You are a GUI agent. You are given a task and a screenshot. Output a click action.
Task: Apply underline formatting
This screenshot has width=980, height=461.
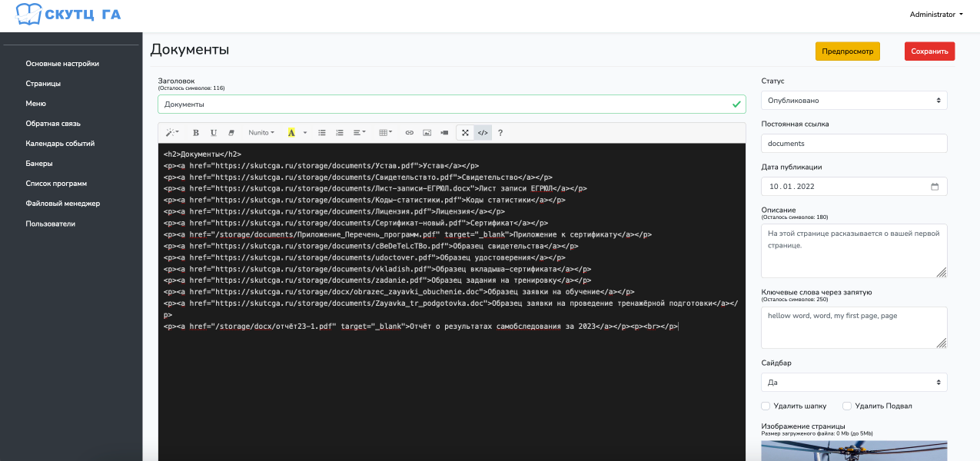click(214, 133)
